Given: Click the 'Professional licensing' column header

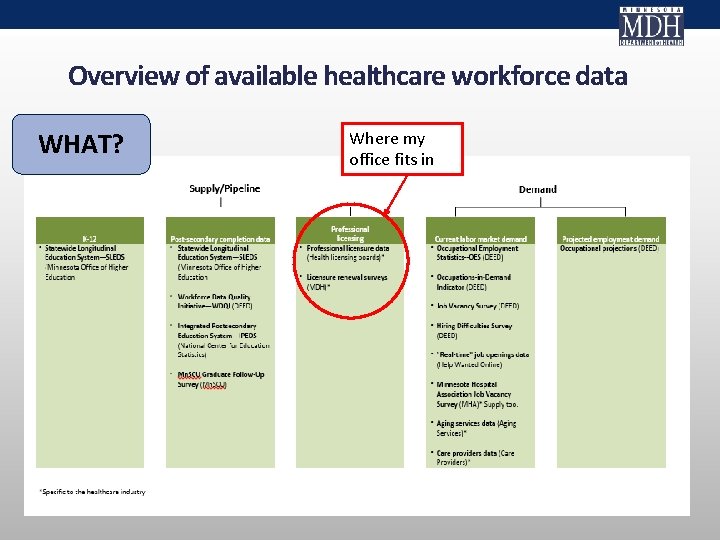Looking at the screenshot, I should point(350,231).
